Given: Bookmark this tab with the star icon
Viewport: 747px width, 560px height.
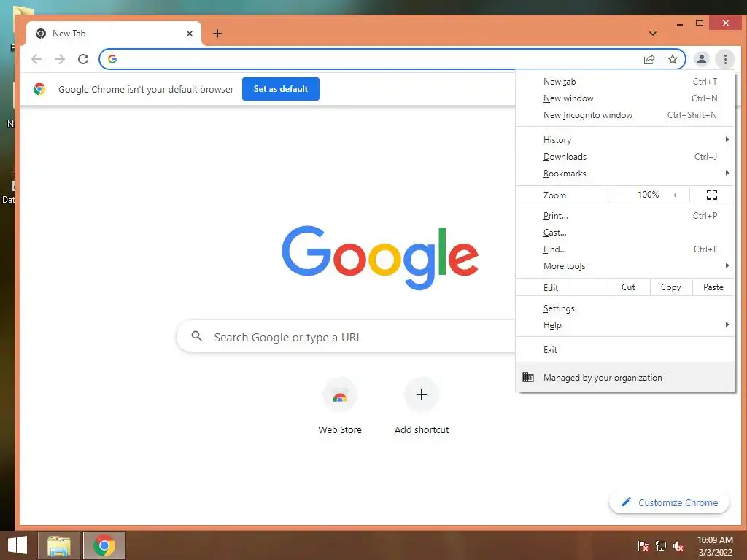Looking at the screenshot, I should pos(672,59).
